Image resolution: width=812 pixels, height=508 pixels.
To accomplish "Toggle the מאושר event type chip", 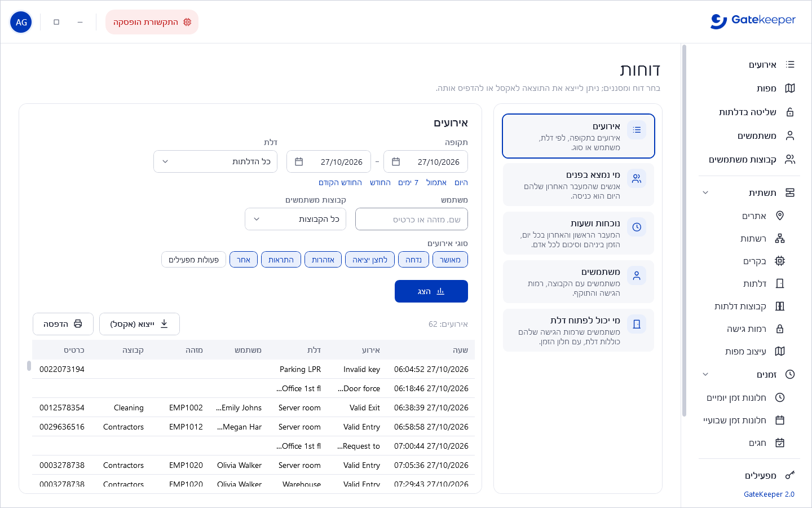I will [x=450, y=260].
